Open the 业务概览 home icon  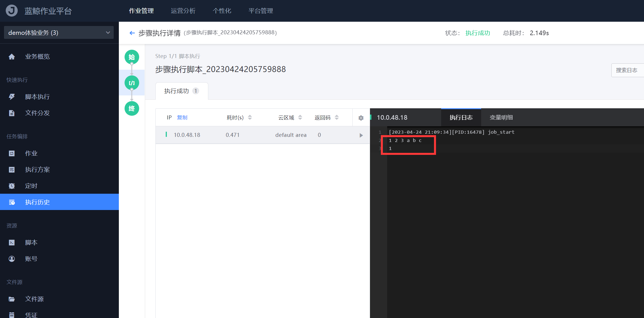(12, 57)
